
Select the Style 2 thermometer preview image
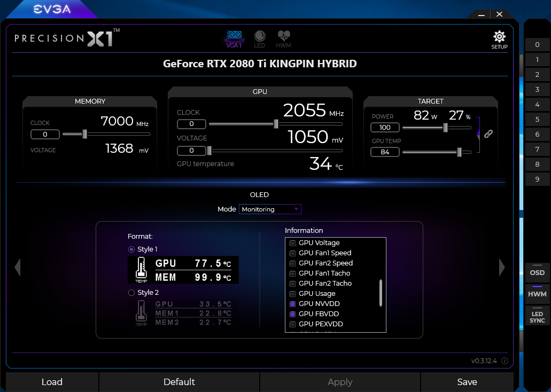coord(183,312)
